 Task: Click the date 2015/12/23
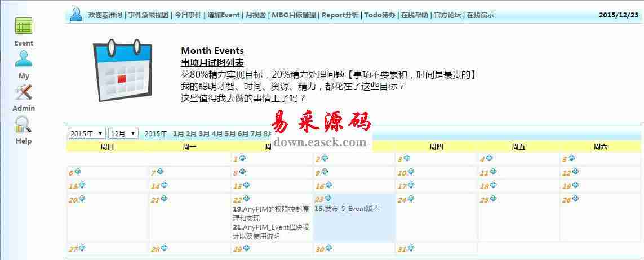(619, 15)
